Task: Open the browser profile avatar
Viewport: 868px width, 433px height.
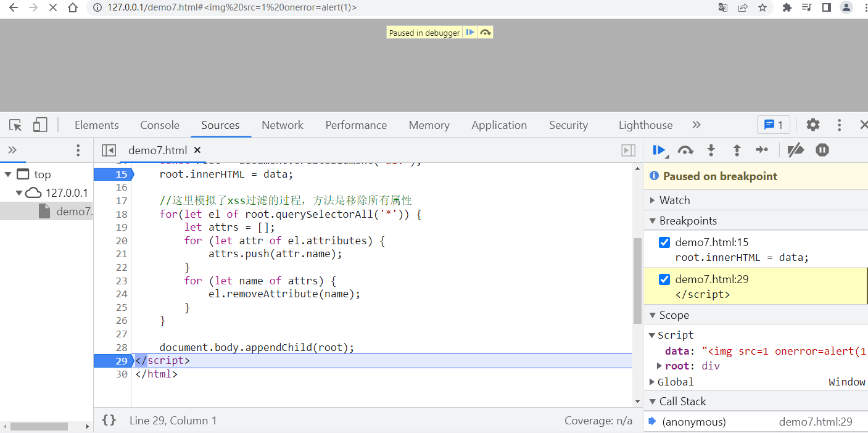Action: pyautogui.click(x=846, y=8)
